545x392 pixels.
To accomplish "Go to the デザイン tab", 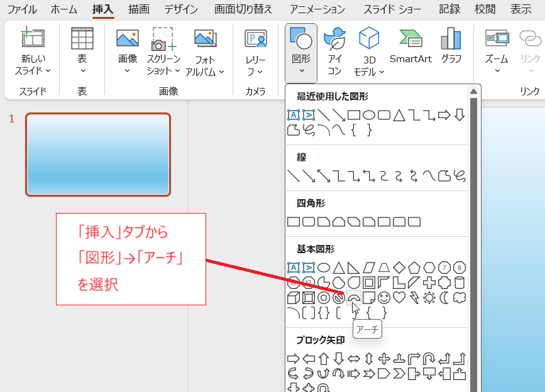I will pos(181,9).
